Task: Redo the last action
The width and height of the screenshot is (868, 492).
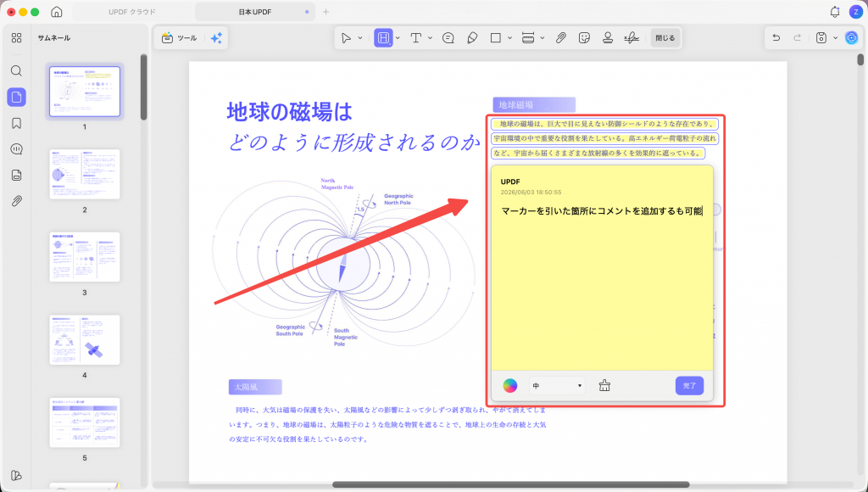Action: (x=797, y=37)
